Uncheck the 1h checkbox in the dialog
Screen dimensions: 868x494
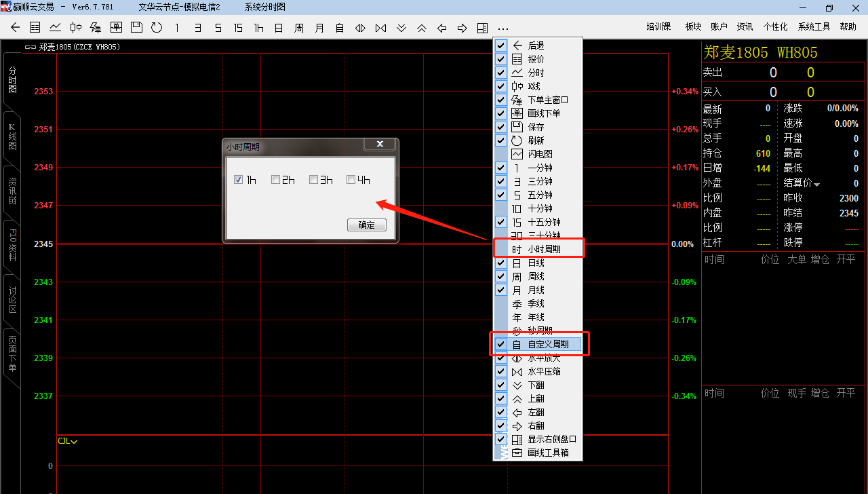tap(238, 180)
